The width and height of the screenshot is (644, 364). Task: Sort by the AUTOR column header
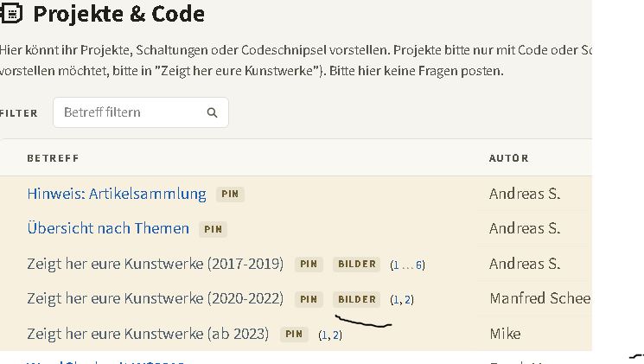(x=509, y=158)
